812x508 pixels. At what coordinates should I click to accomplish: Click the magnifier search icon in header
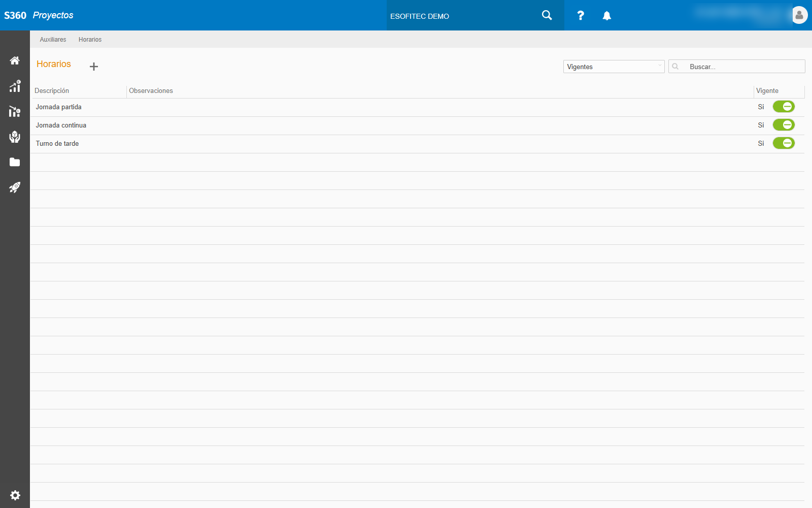pos(547,15)
